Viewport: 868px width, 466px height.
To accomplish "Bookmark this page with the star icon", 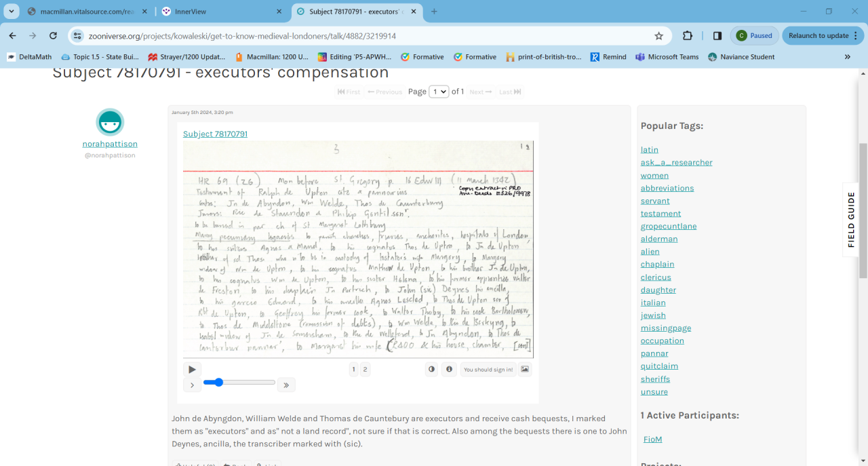I will [x=658, y=36].
